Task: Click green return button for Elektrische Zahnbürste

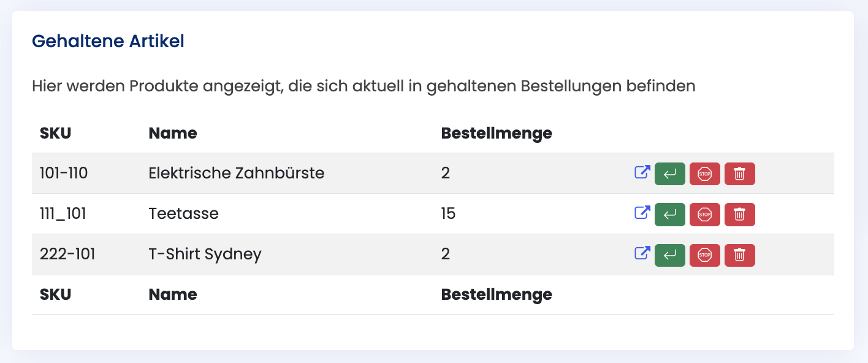Action: click(x=670, y=174)
